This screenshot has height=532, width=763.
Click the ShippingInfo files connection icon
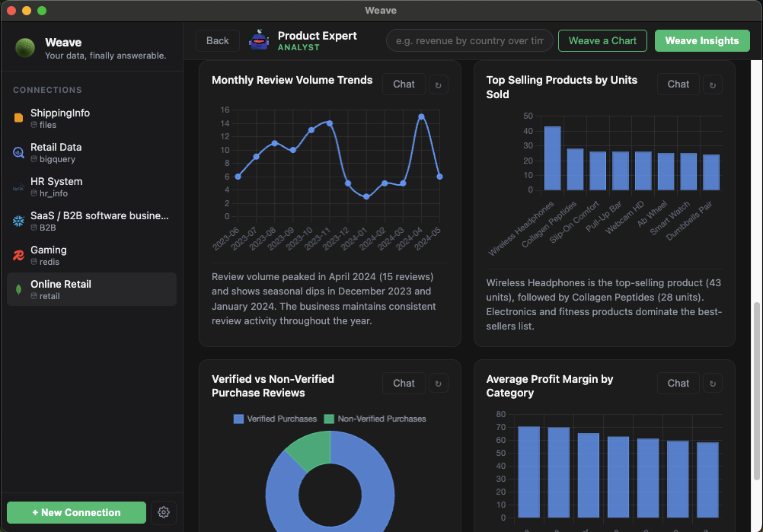[x=18, y=118]
